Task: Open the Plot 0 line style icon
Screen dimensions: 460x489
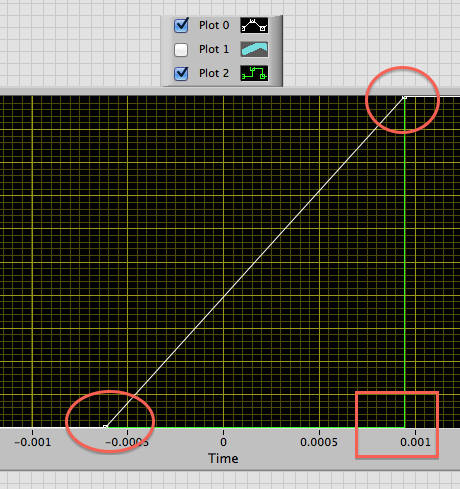Action: (254, 25)
